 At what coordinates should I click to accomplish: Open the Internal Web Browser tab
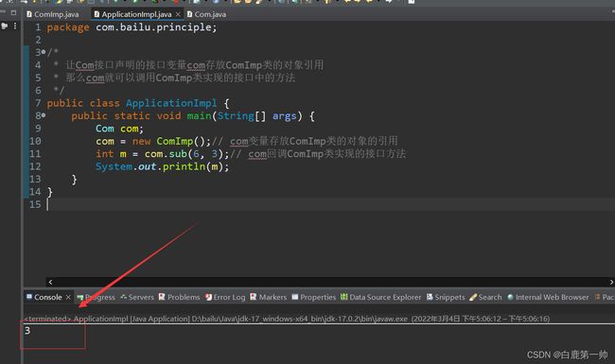tap(548, 298)
